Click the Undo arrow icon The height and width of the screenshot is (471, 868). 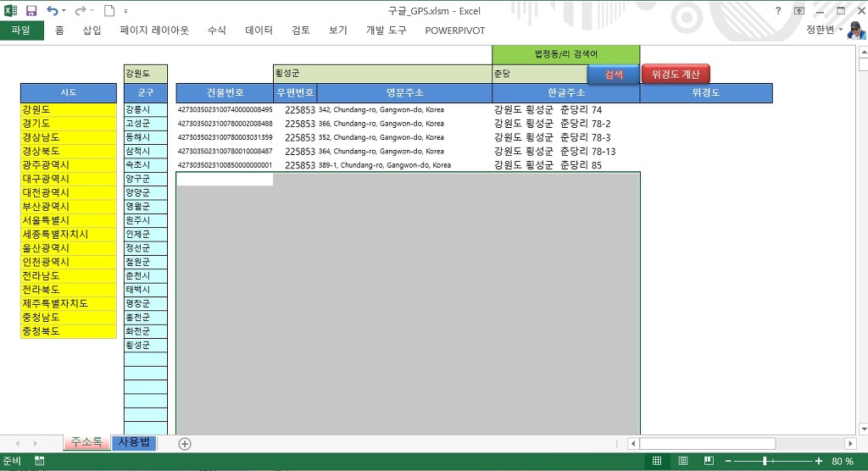53,11
